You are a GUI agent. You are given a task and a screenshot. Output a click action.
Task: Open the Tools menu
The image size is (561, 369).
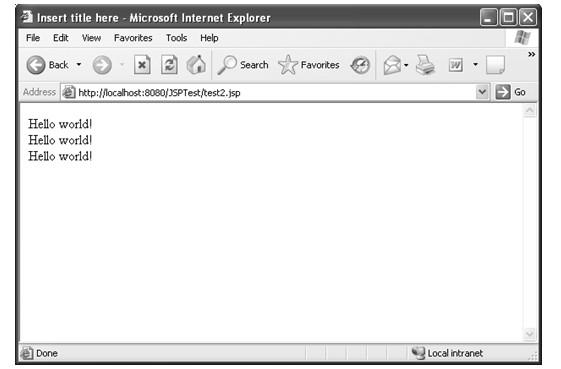pyautogui.click(x=176, y=38)
